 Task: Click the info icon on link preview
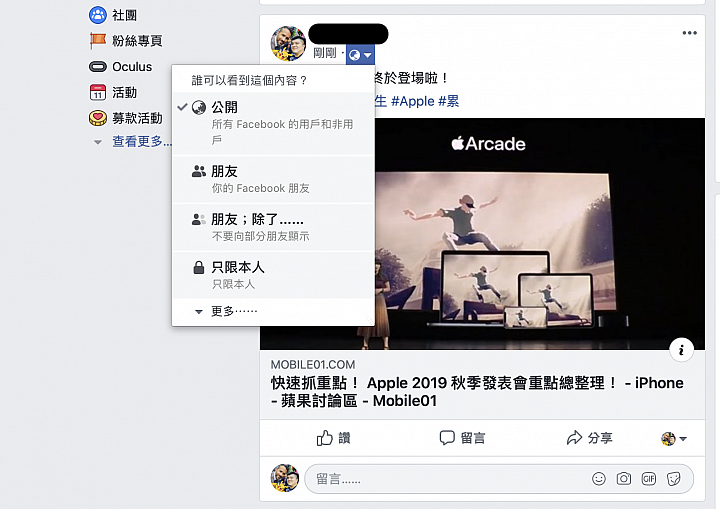681,350
